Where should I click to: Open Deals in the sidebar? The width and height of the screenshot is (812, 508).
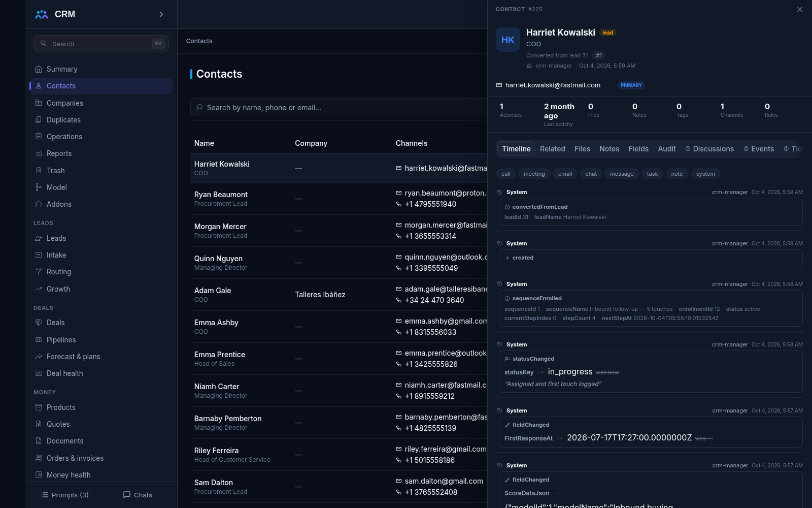click(101, 323)
